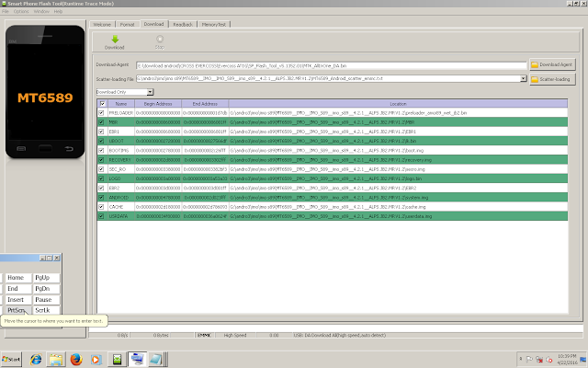
Task: Open the Options menu
Action: [21, 12]
